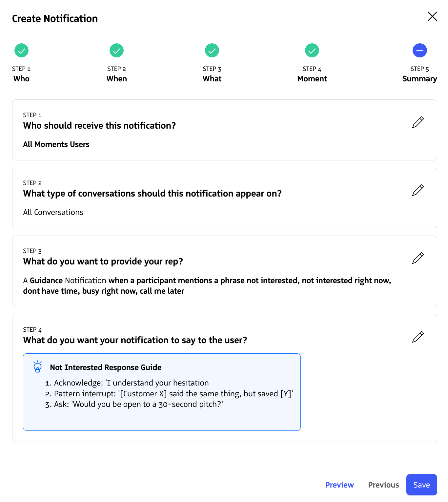The width and height of the screenshot is (448, 502).
Task: Edit Step 1 recipient selection using pencil icon
Action: click(x=418, y=122)
